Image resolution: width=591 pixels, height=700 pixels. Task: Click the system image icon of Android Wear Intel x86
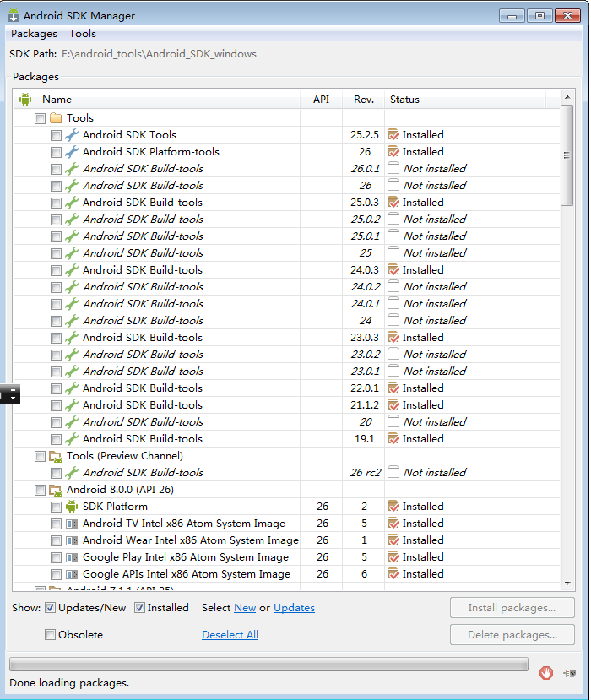pyautogui.click(x=72, y=540)
